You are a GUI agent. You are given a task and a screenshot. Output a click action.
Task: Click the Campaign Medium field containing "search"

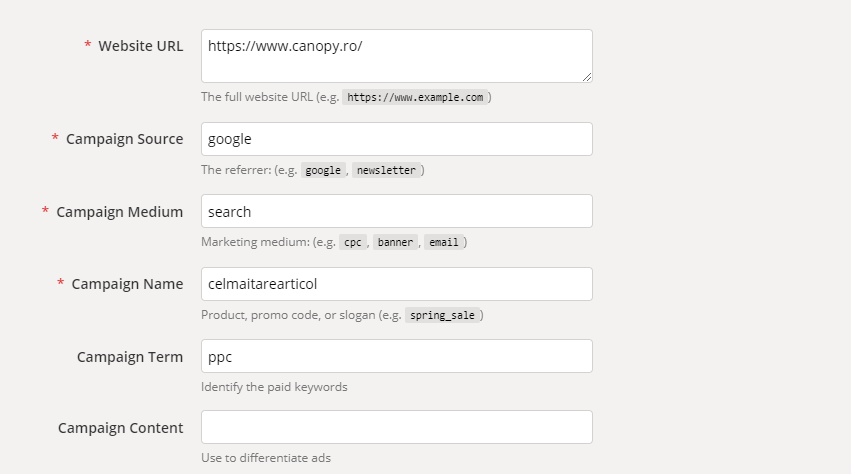[x=396, y=211]
